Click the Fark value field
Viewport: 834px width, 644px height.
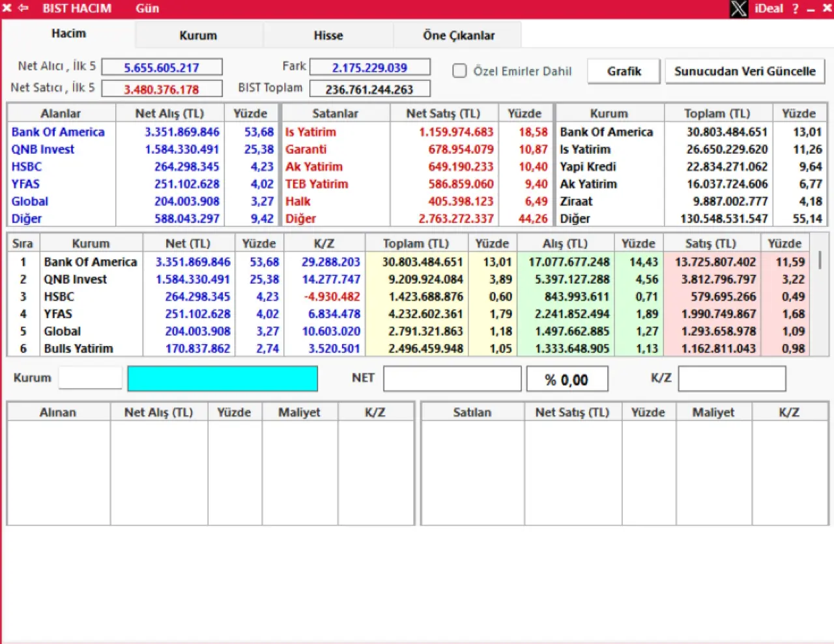[x=369, y=67]
